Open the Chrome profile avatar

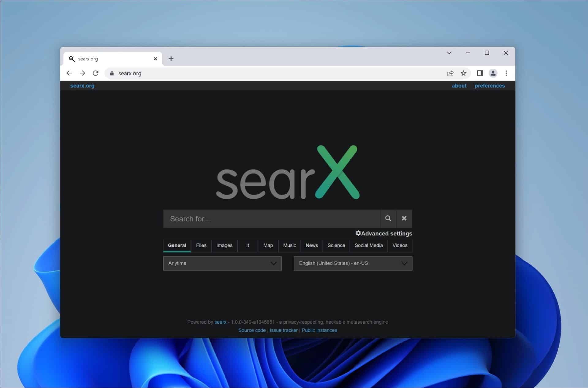(x=493, y=73)
